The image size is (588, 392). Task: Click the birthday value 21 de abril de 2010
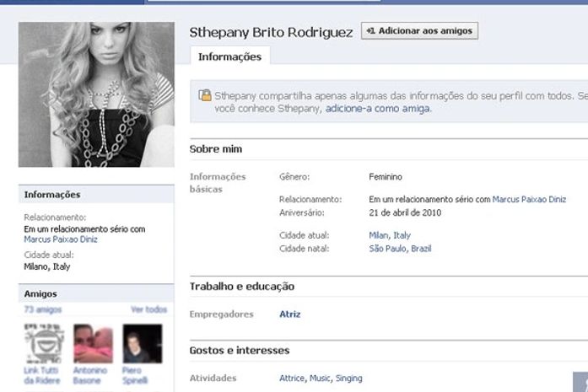[x=405, y=213]
